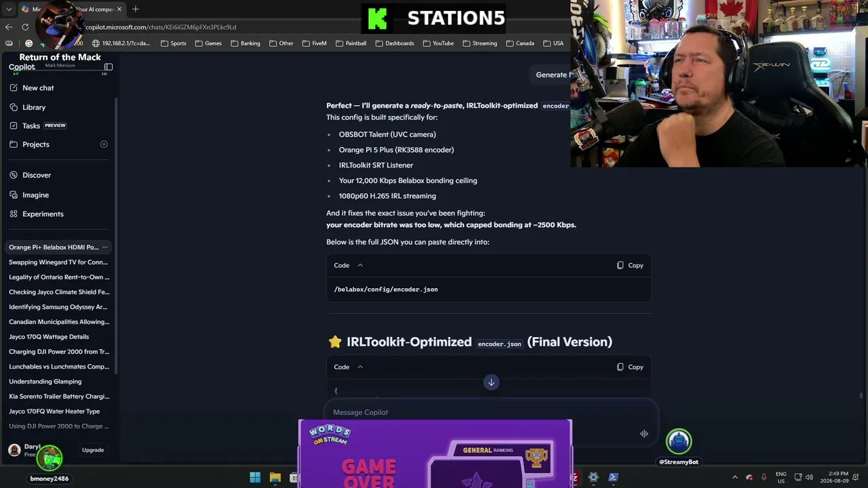This screenshot has height=488, width=868.
Task: Copy the IRLToolkit-Optimized encoder.json code block
Action: (630, 367)
